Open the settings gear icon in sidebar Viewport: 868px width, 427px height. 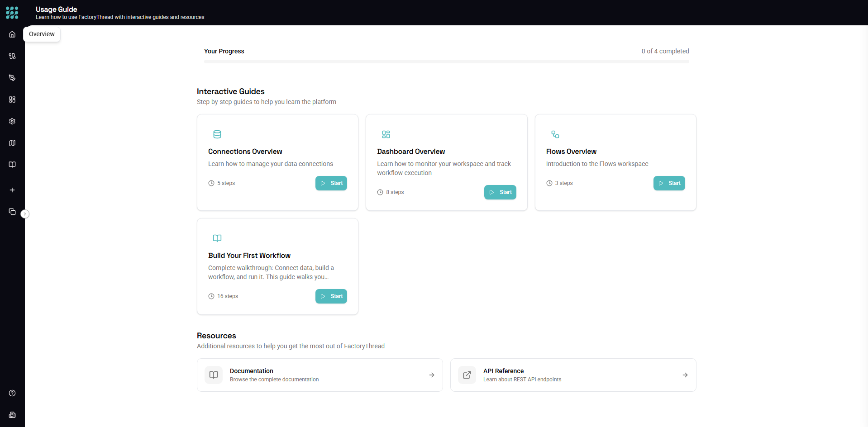12,121
